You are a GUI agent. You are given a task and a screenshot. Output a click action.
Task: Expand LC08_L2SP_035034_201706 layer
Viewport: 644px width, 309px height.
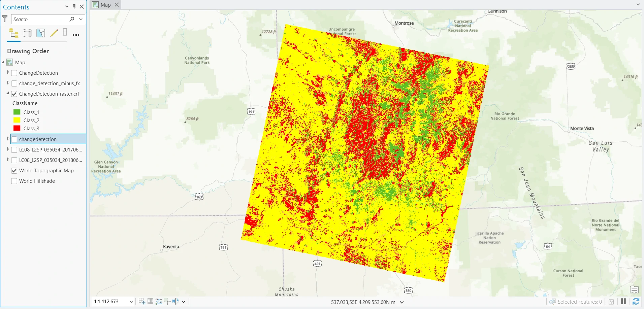pos(8,149)
